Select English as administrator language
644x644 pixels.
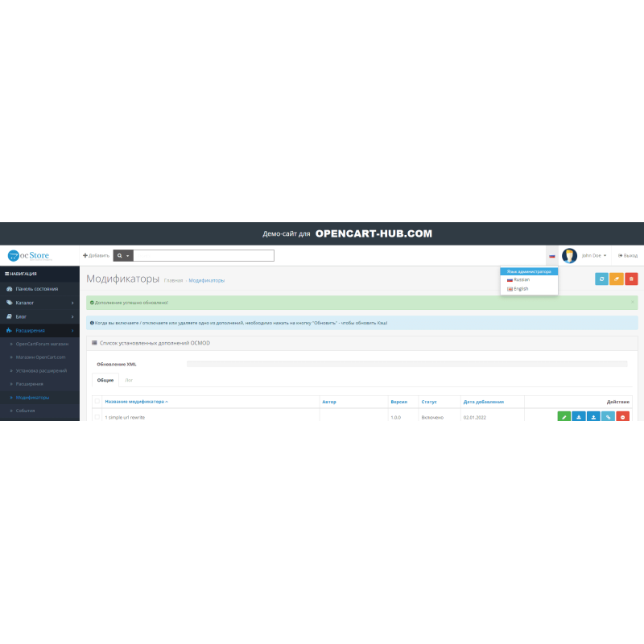point(520,288)
